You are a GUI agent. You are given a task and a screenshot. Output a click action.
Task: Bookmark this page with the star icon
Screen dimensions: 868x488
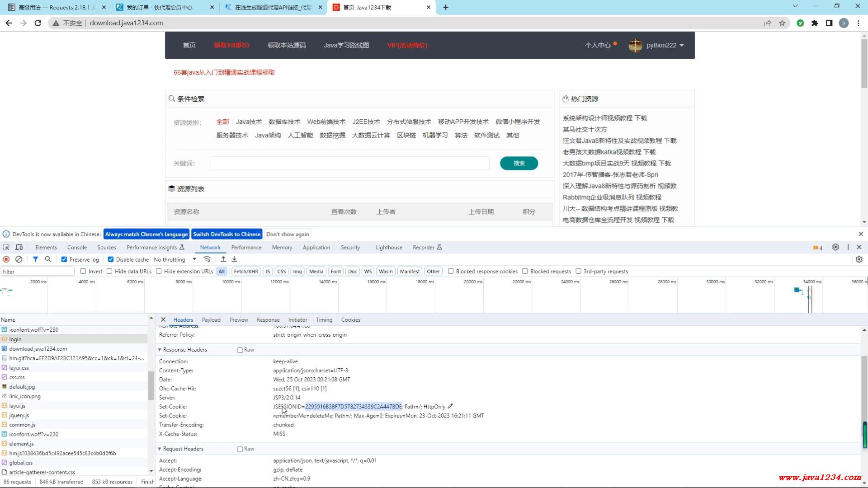click(782, 23)
